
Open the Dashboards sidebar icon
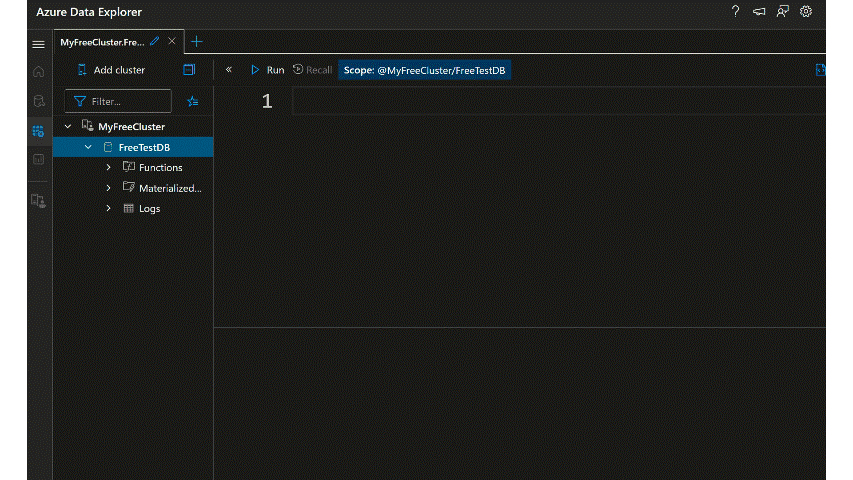click(x=38, y=159)
